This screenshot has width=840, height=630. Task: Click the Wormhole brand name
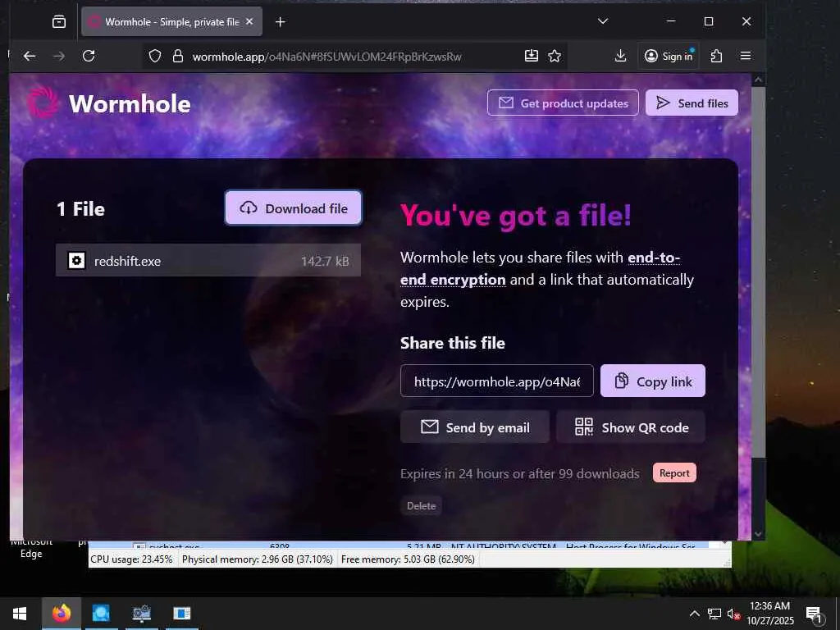130,104
